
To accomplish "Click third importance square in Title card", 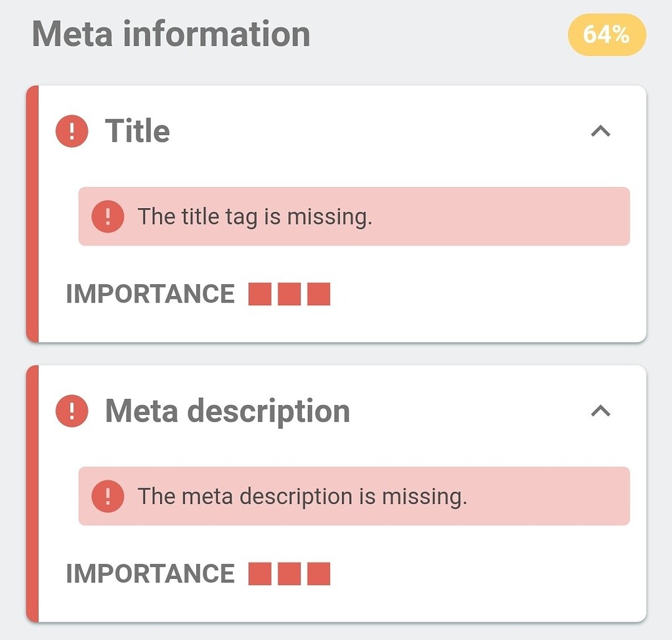I will (x=318, y=294).
